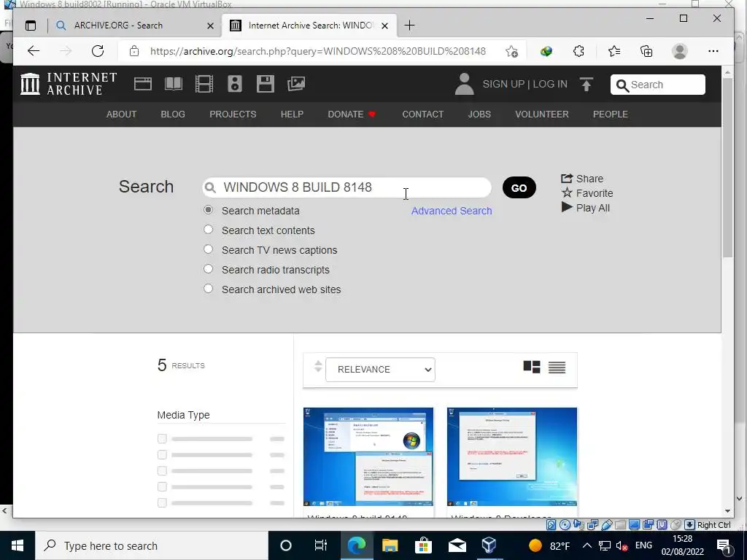Select Search radio transcripts radio button
Viewport: 747px width, 560px height.
(208, 268)
